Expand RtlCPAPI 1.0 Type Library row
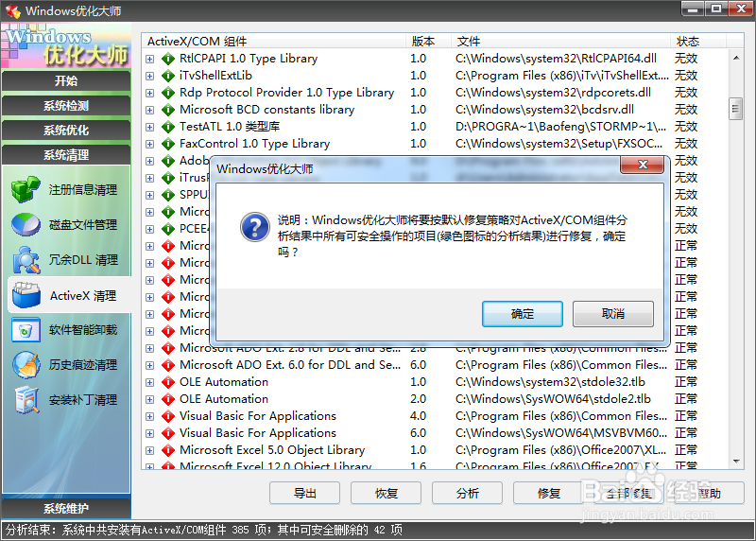756x541 pixels. 150,59
